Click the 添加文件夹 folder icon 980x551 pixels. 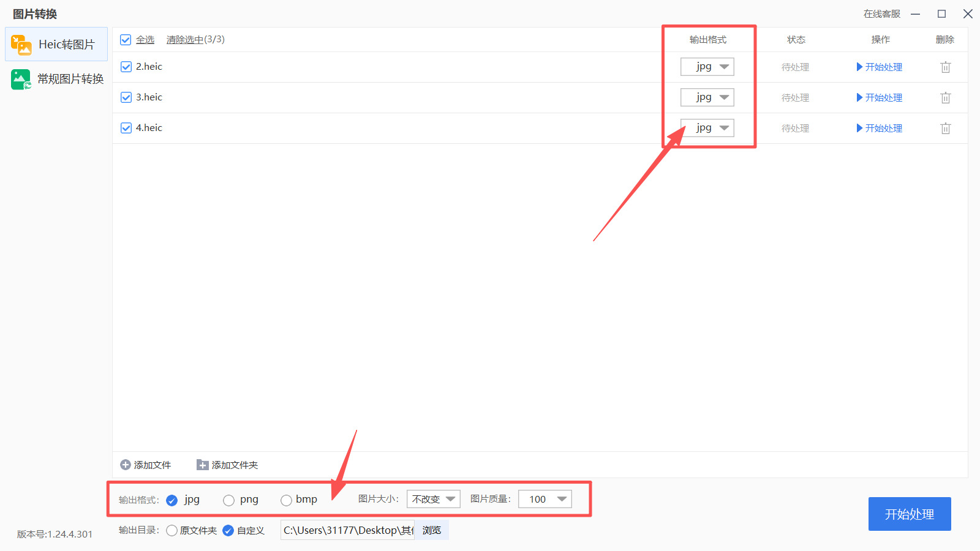click(x=203, y=465)
